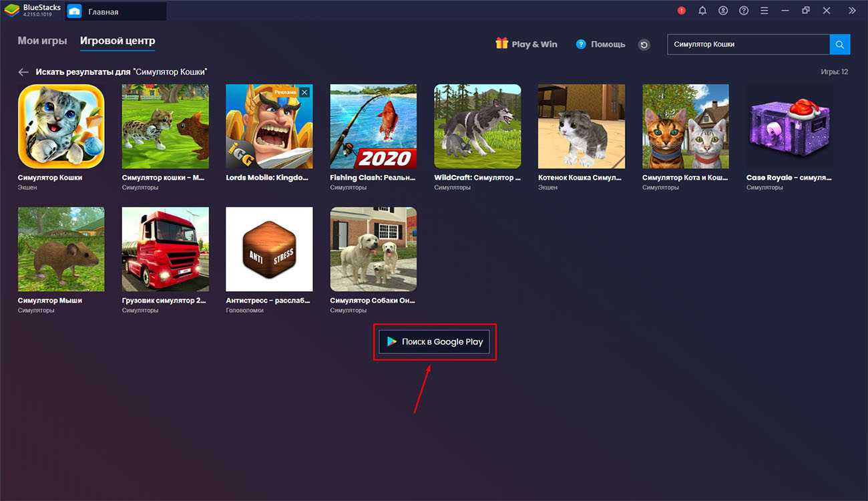Select the Антистресс wooden cube game
The width and height of the screenshot is (868, 501).
[269, 249]
